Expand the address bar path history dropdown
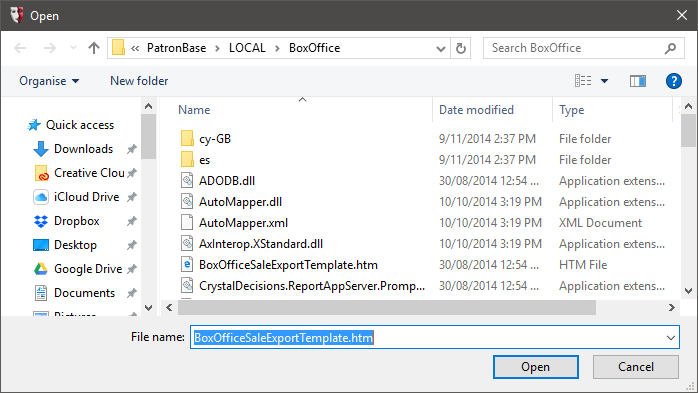 point(441,48)
